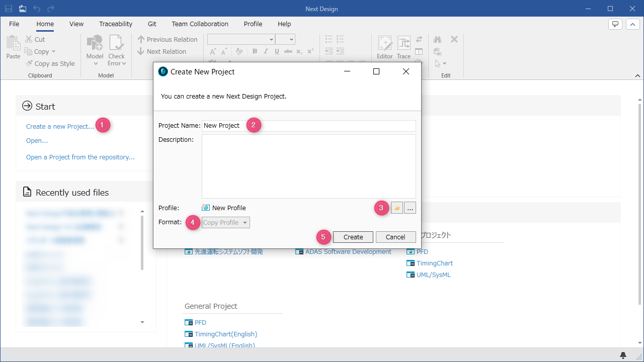Expand the Model dropdown chevron

pos(95,64)
